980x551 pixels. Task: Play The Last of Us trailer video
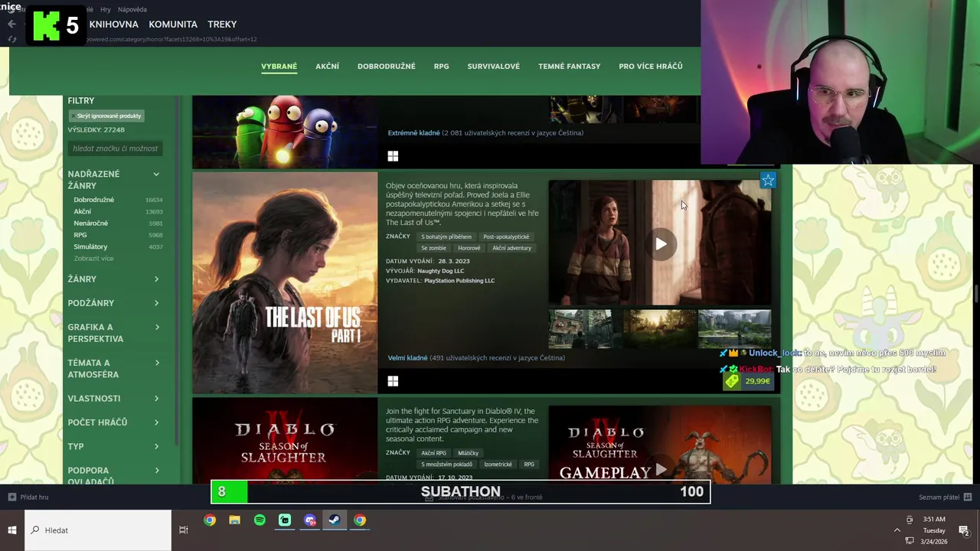tap(660, 244)
